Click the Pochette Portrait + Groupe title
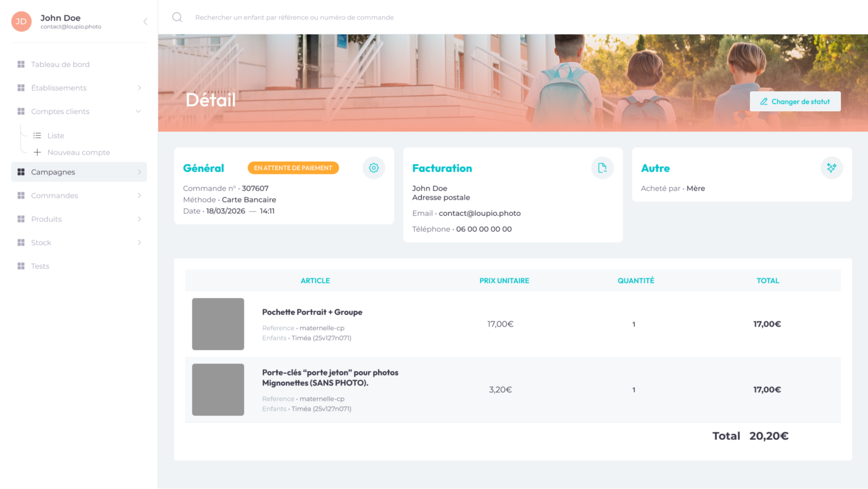Screen dimensions: 868x489 (x=312, y=312)
